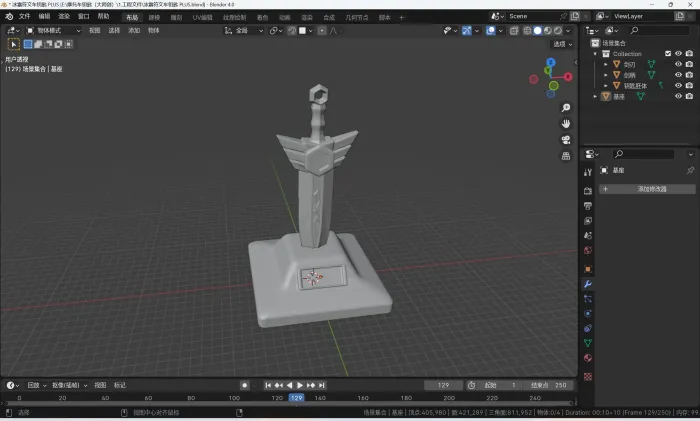Open the 物体模式 mode dropdown

pyautogui.click(x=52, y=31)
